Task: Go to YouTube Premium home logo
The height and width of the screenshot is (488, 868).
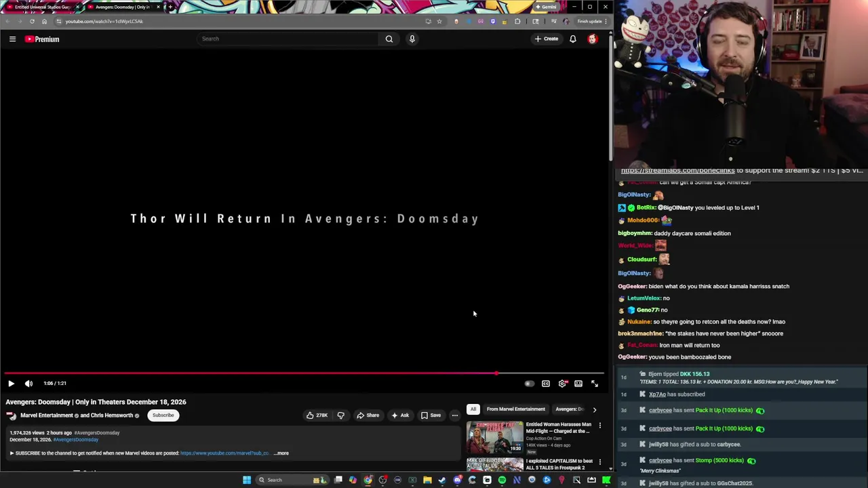Action: (42, 39)
